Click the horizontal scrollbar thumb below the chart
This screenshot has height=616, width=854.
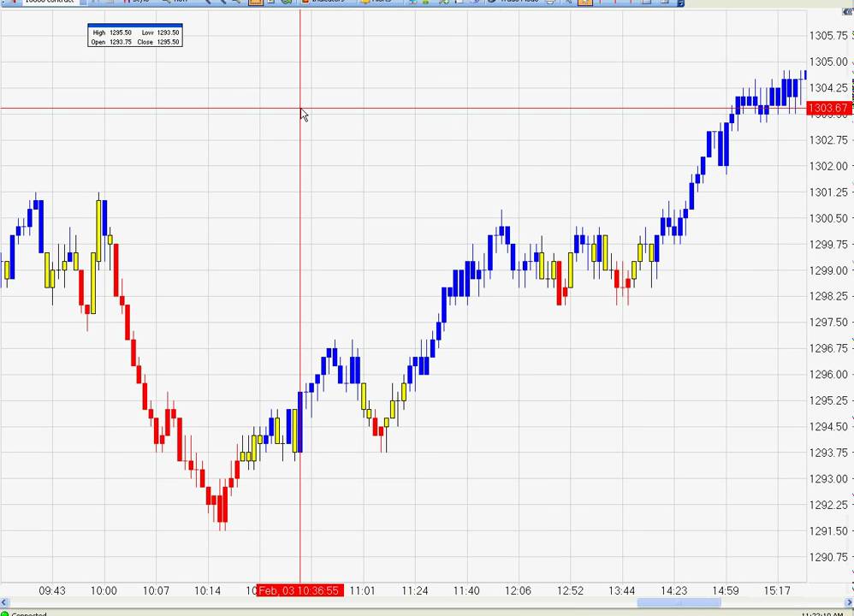(679, 601)
